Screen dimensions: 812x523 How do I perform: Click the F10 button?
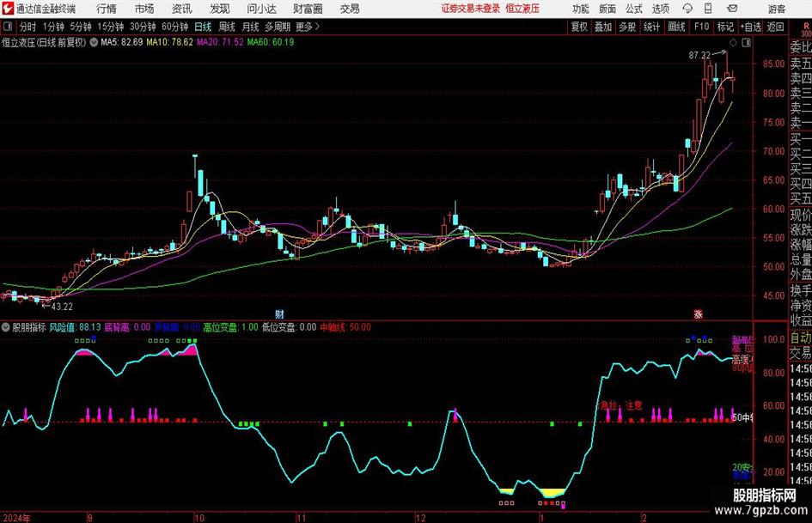[702, 27]
